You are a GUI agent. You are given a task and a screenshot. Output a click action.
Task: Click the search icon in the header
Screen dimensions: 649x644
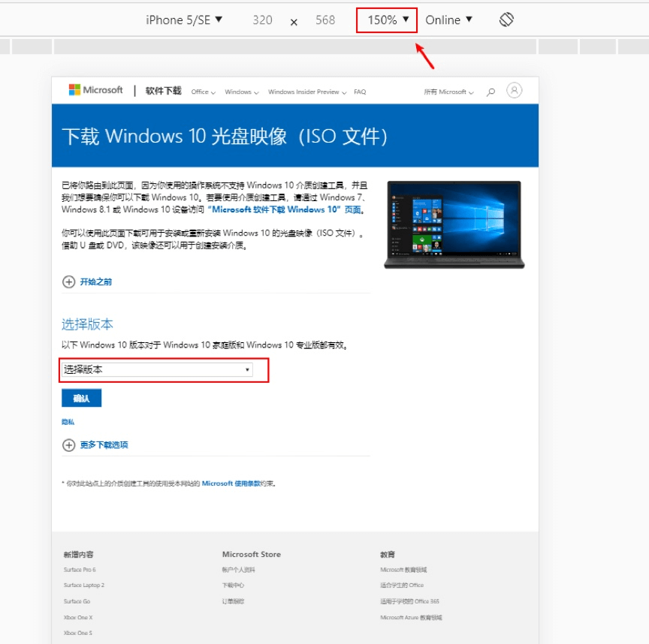pos(491,91)
